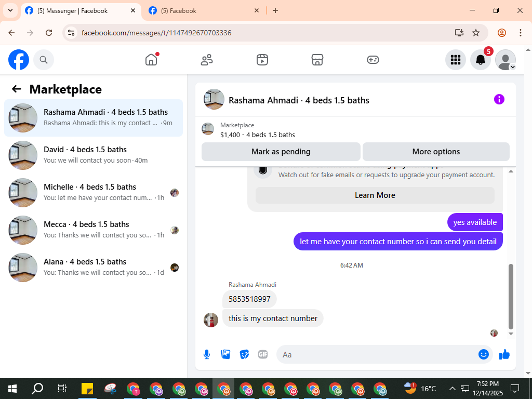Click the chat header listing thumbnail
The image size is (532, 399).
[214, 99]
